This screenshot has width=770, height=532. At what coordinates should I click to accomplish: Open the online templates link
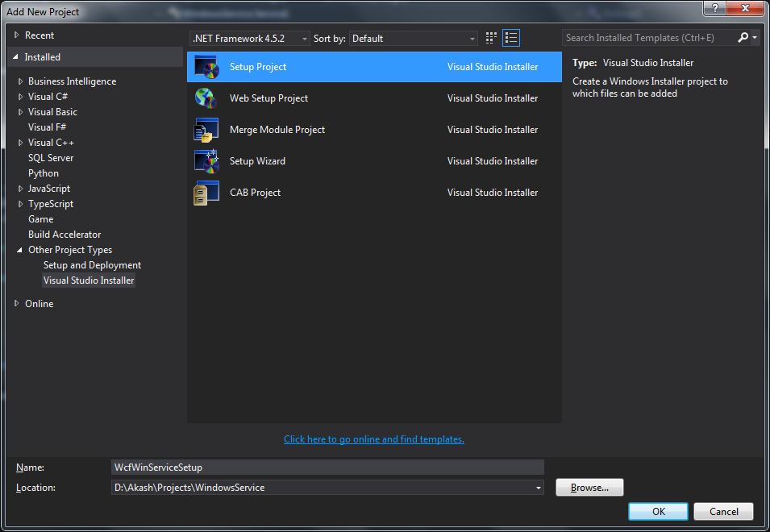(373, 438)
